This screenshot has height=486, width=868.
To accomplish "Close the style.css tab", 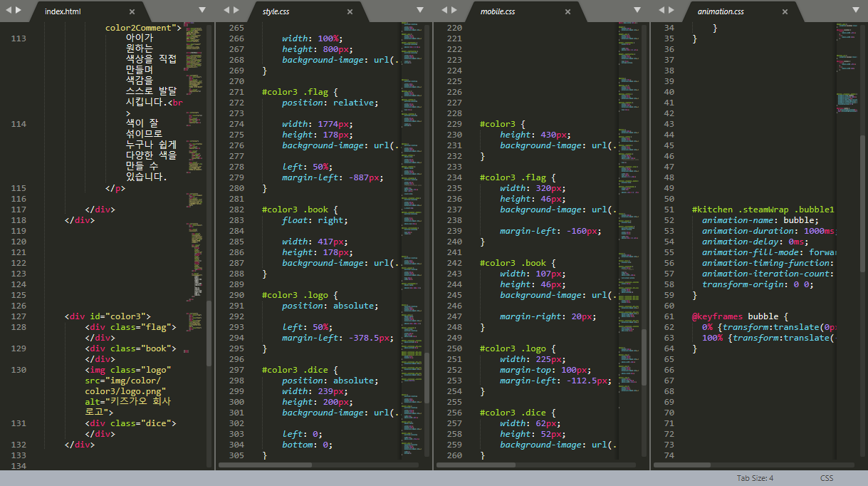I will [x=350, y=12].
